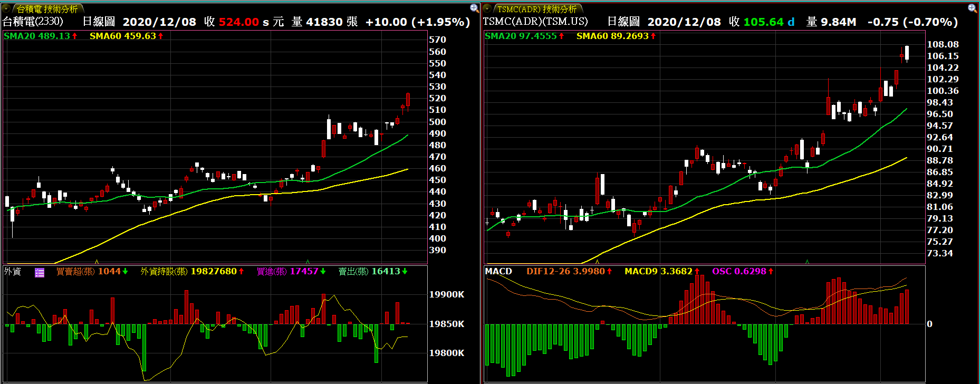Open the 台積電 panel dropdown menu button

(7, 8)
